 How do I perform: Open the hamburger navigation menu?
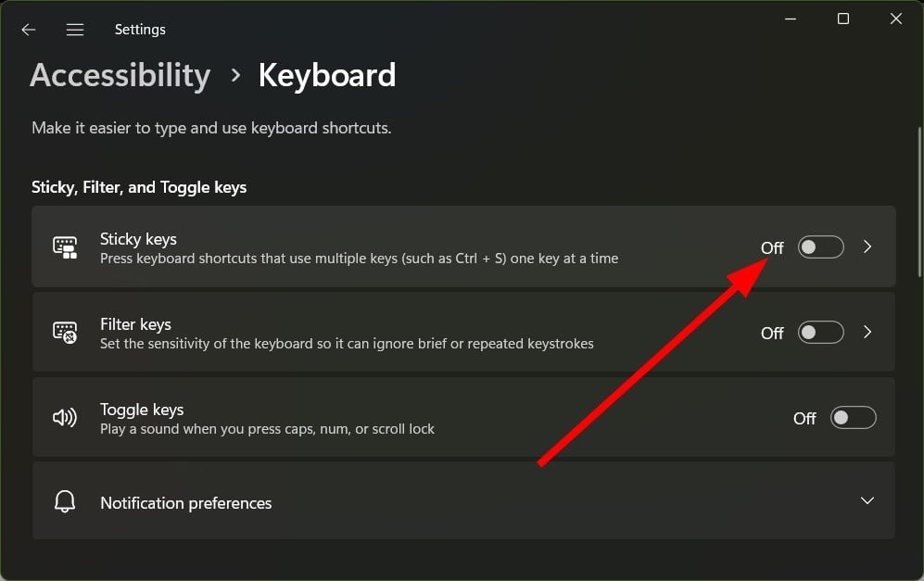tap(75, 30)
